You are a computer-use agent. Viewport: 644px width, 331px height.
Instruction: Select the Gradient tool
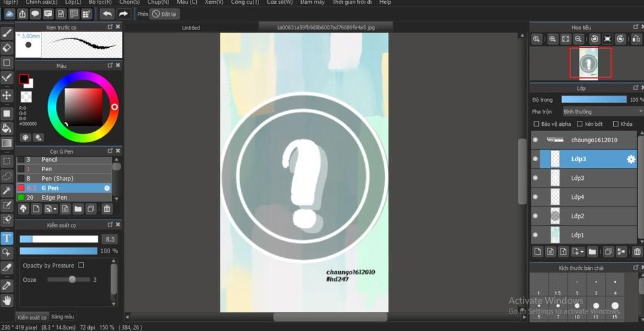(7, 143)
